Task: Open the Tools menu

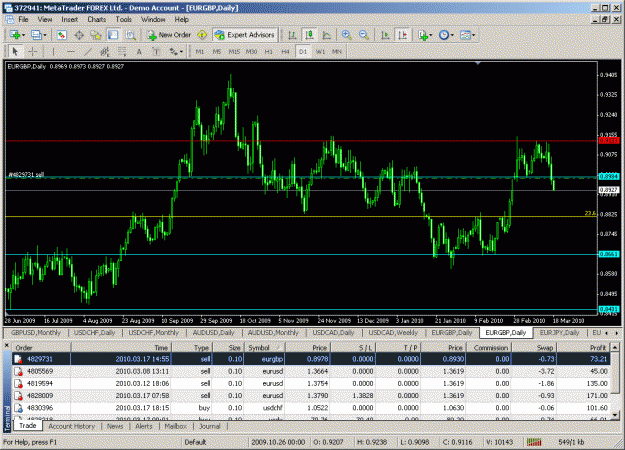Action: (124, 19)
